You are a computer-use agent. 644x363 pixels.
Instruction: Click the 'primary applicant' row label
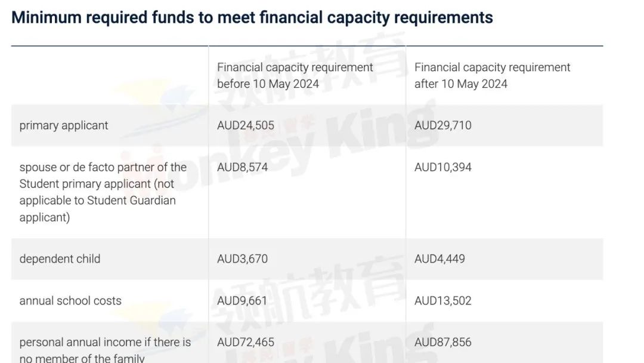[x=64, y=125]
